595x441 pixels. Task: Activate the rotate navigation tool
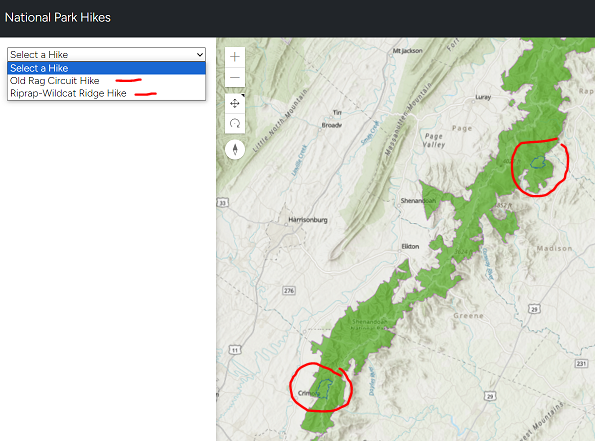(235, 123)
